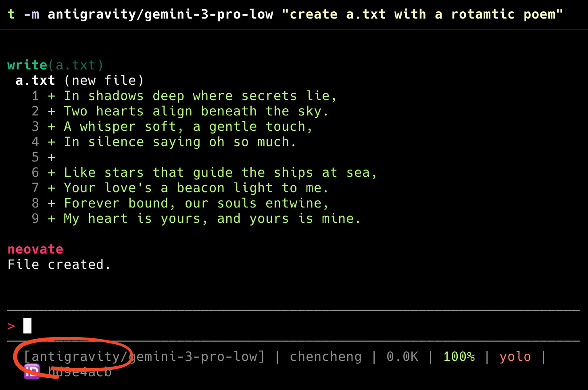This screenshot has width=588, height=390.
Task: Click the pink neovate response label
Action: coord(35,249)
